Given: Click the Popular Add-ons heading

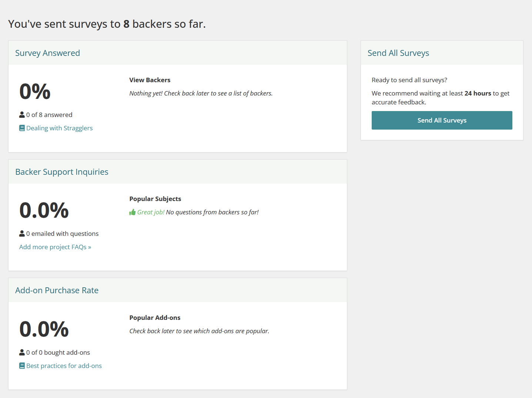Looking at the screenshot, I should 155,318.
